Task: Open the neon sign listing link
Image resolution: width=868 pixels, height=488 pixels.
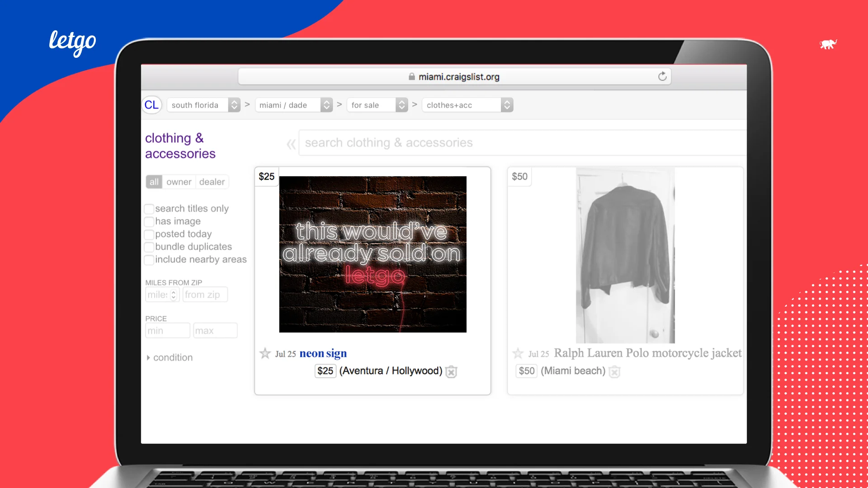Action: tap(323, 353)
